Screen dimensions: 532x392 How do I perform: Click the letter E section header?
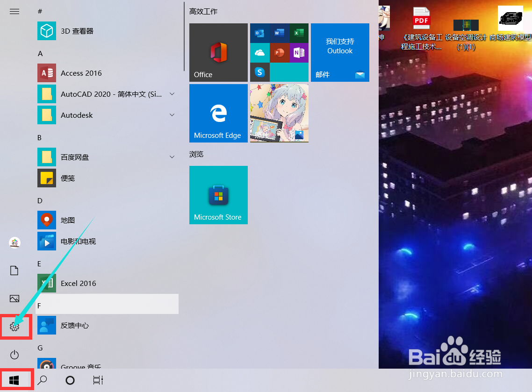pyautogui.click(x=39, y=264)
